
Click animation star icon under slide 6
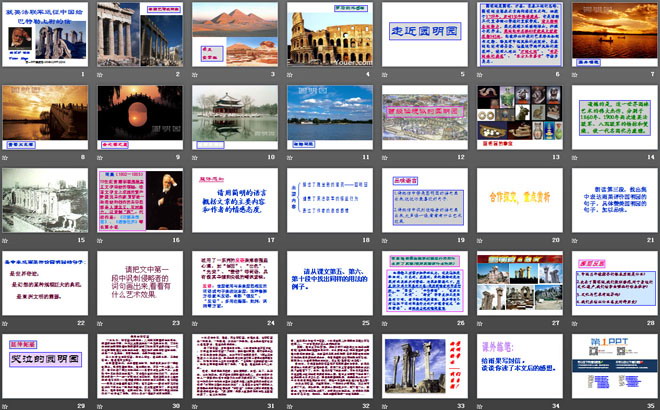pos(480,75)
